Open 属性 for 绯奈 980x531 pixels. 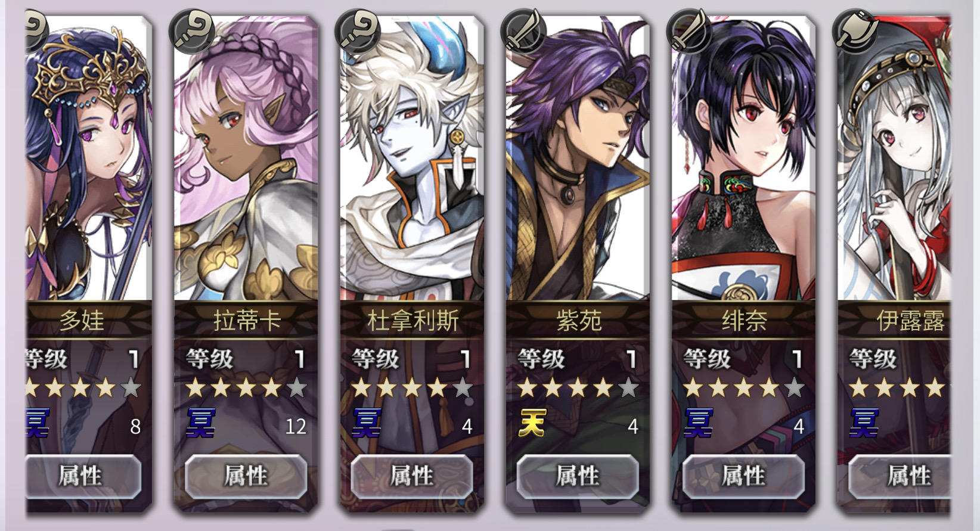tap(743, 476)
